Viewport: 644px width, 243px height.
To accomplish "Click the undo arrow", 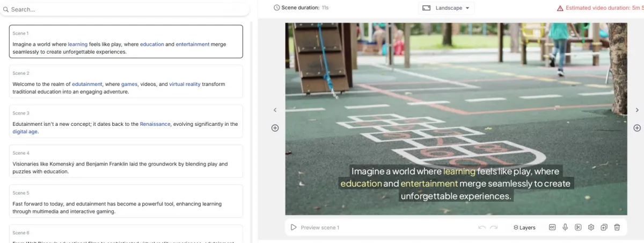I will (482, 227).
